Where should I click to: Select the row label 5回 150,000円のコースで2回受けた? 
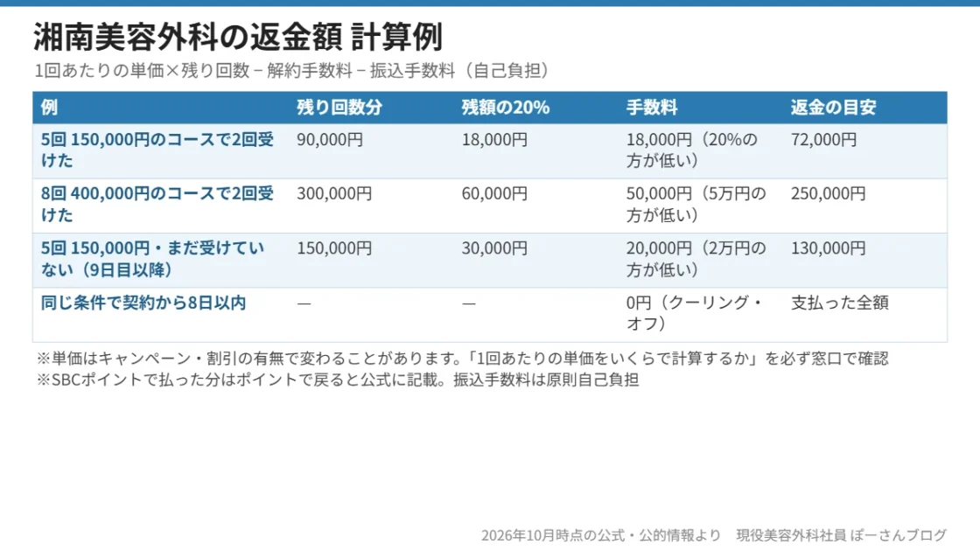(x=157, y=150)
